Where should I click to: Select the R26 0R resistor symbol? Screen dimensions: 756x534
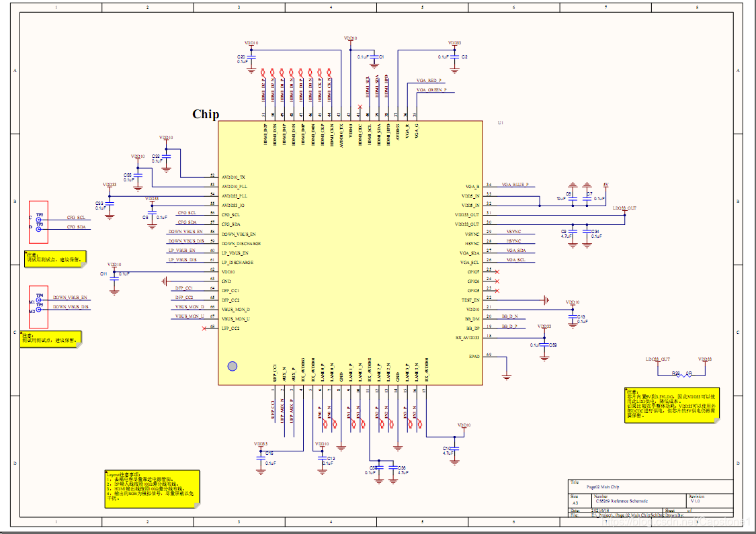682,375
